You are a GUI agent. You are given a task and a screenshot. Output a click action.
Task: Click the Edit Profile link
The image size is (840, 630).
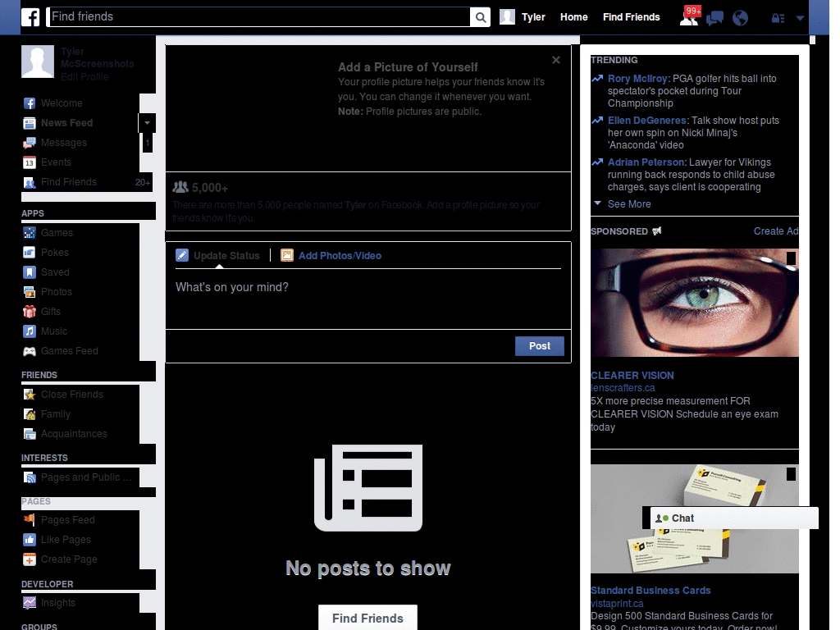tap(84, 77)
